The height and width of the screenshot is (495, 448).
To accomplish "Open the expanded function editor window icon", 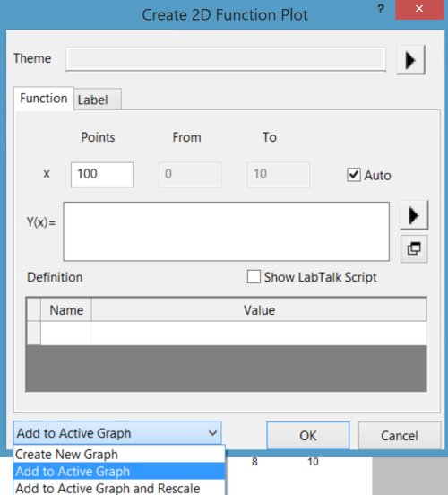I will click(414, 248).
